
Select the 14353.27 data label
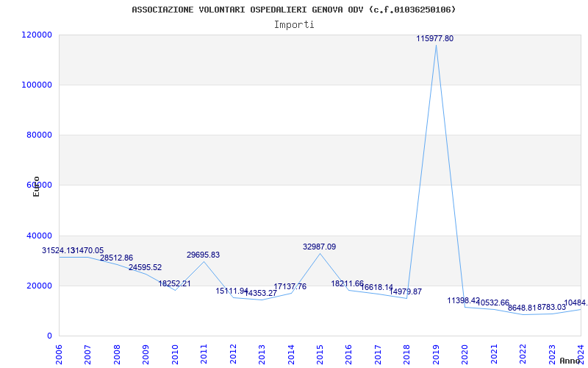[261, 294]
